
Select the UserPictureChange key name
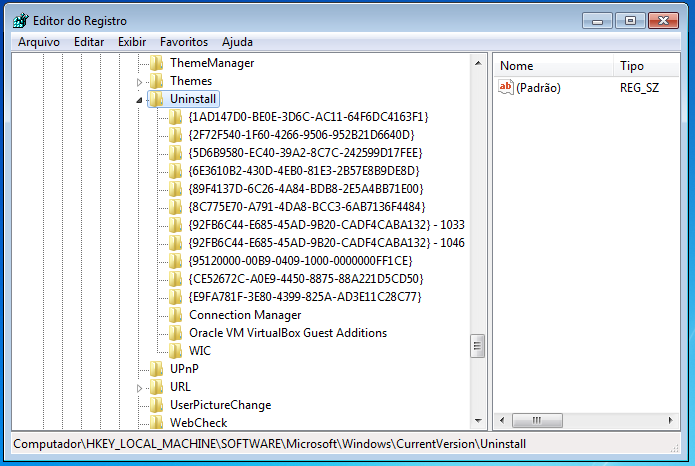pyautogui.click(x=220, y=405)
